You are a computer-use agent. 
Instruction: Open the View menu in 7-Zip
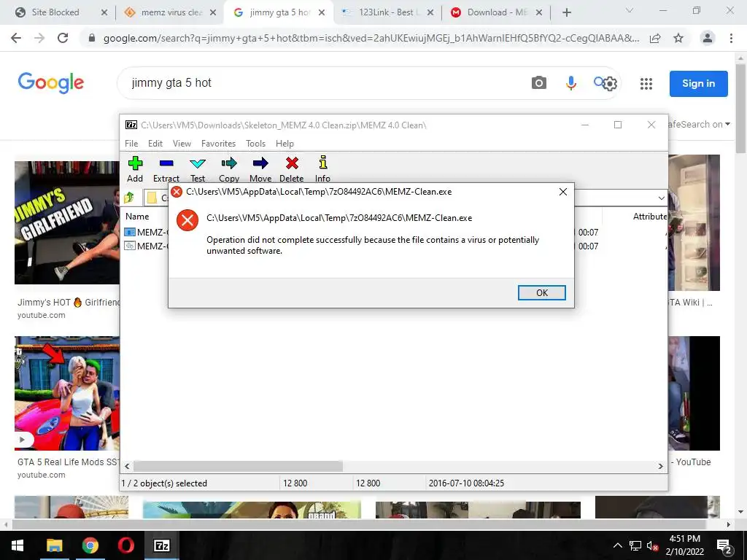pos(182,144)
